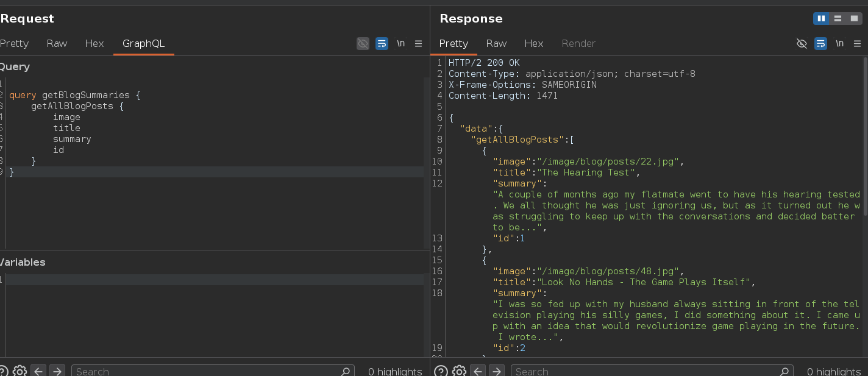Click the '0 highlights' label in Request panel

click(395, 371)
